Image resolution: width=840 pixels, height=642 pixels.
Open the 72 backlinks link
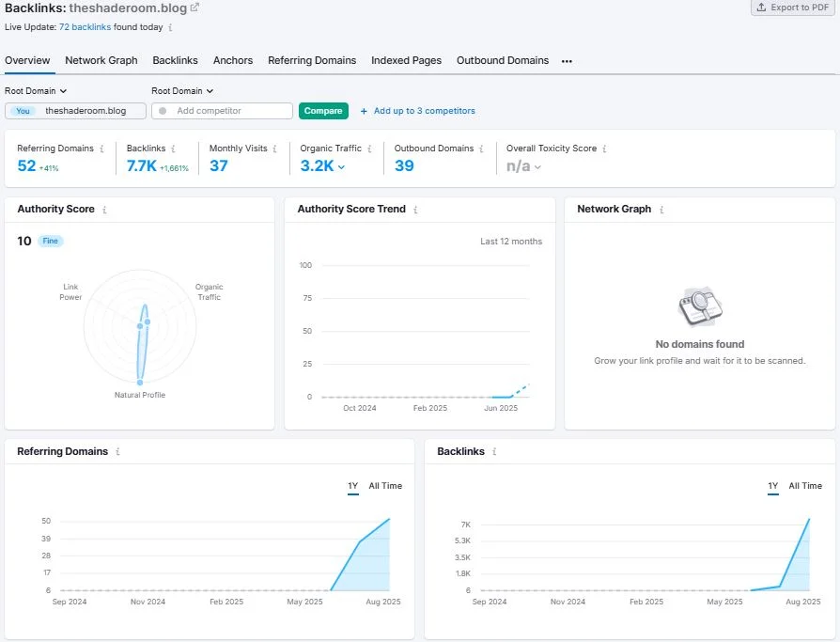pos(85,27)
